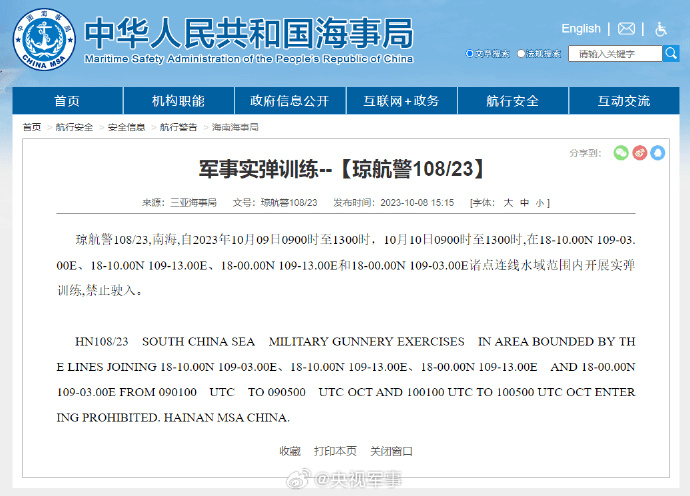Click the 海南海事局 breadcrumb link
Image resolution: width=690 pixels, height=496 pixels.
[235, 127]
